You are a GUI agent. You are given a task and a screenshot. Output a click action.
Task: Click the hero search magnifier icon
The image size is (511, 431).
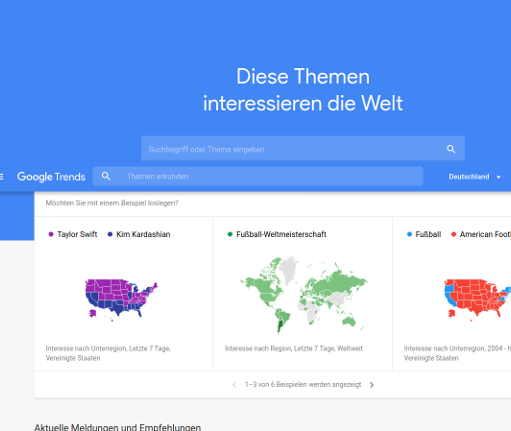[451, 149]
